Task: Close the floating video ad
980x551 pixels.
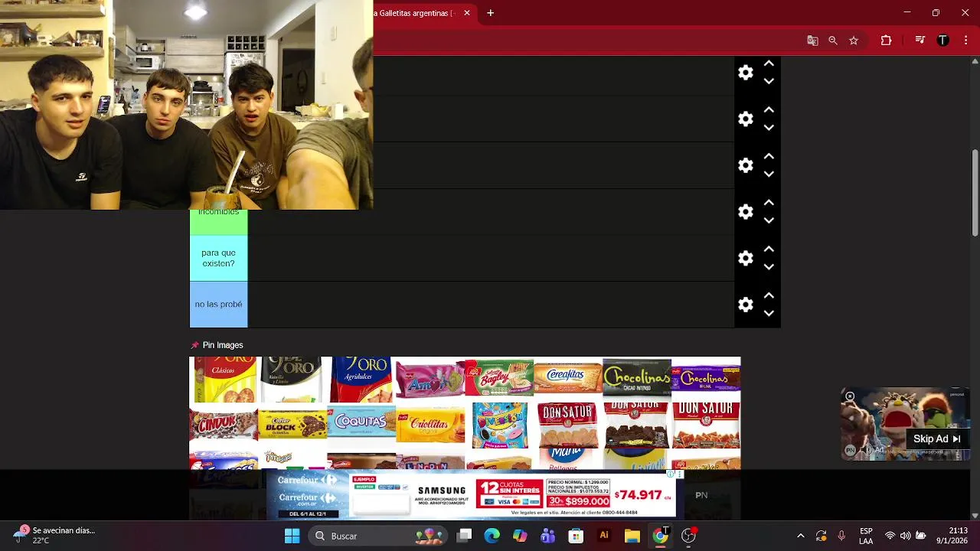Action: (850, 396)
